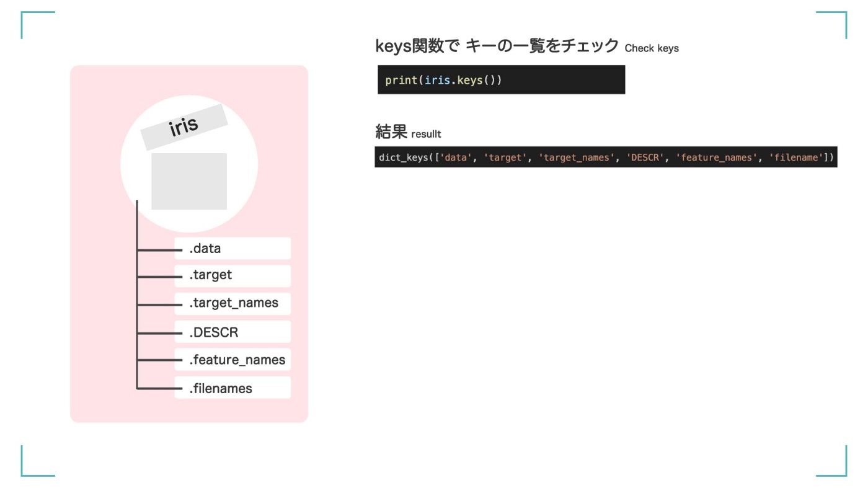This screenshot has height=488, width=868.
Task: Click the .filenames attribute box
Action: click(x=232, y=388)
